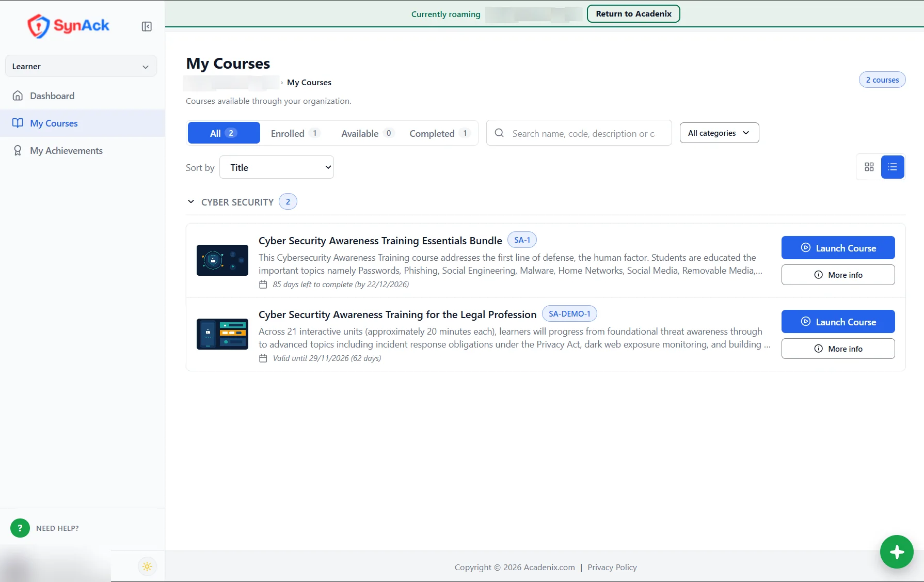Click calendar icon beside Valid until 29/11/2026
Viewport: 924px width, 582px height.
click(263, 358)
